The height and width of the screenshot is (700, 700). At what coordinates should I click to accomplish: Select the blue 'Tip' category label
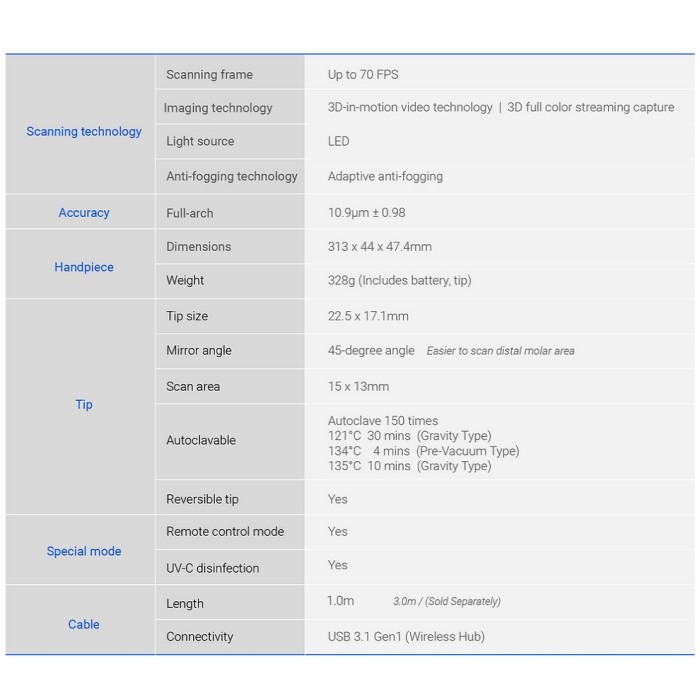(x=84, y=404)
